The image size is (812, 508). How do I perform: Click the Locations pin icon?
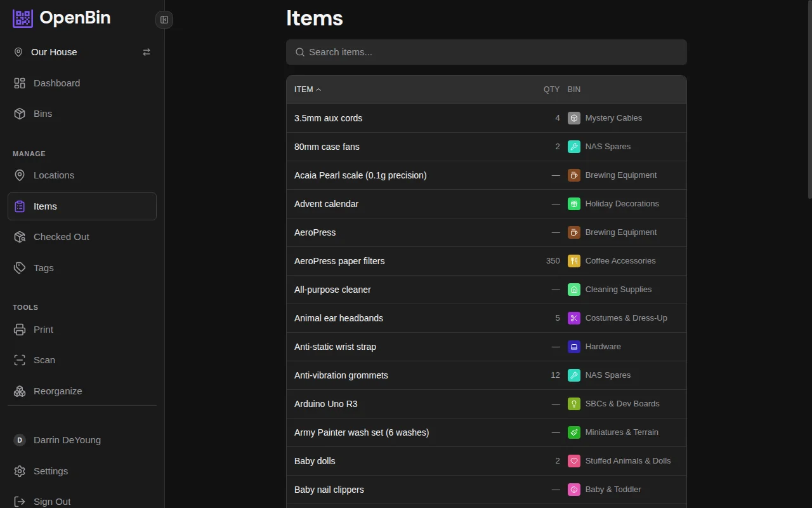point(19,175)
